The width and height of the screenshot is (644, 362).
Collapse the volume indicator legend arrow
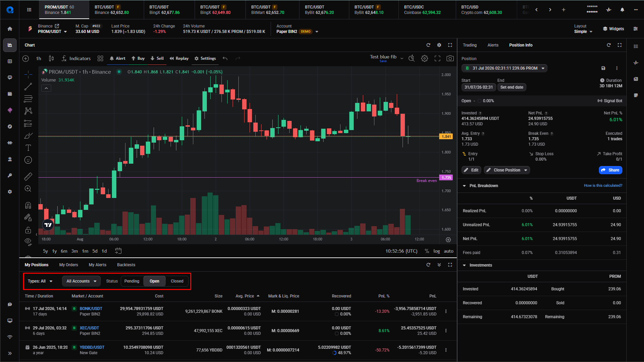(46, 88)
